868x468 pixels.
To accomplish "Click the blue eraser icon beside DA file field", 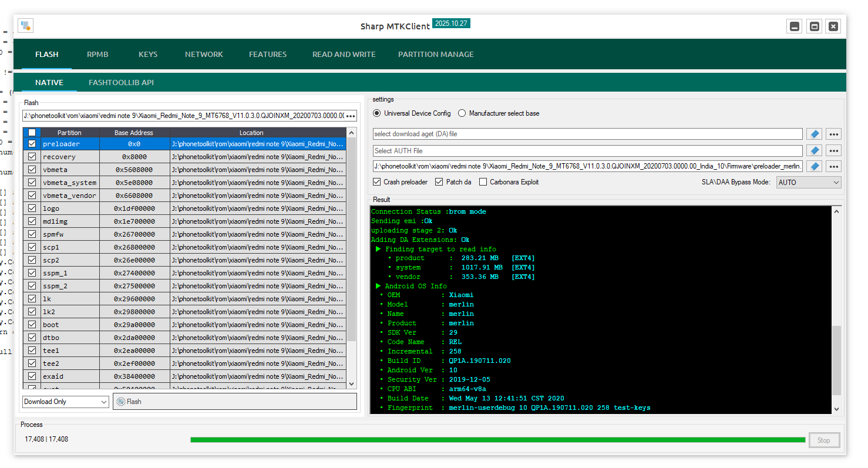I will [x=814, y=134].
